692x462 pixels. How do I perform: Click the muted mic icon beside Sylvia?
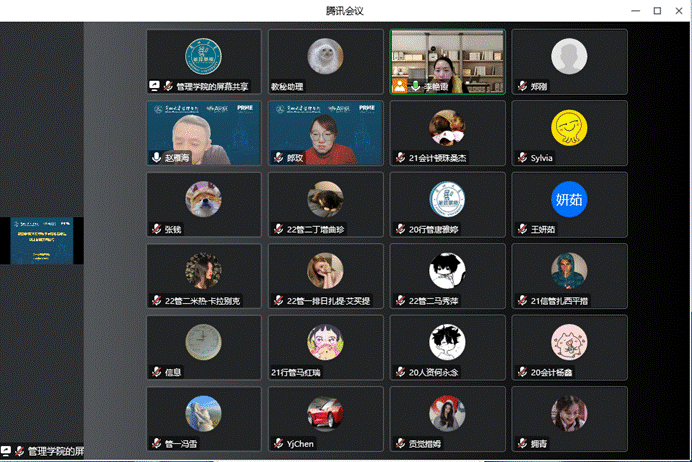click(523, 158)
